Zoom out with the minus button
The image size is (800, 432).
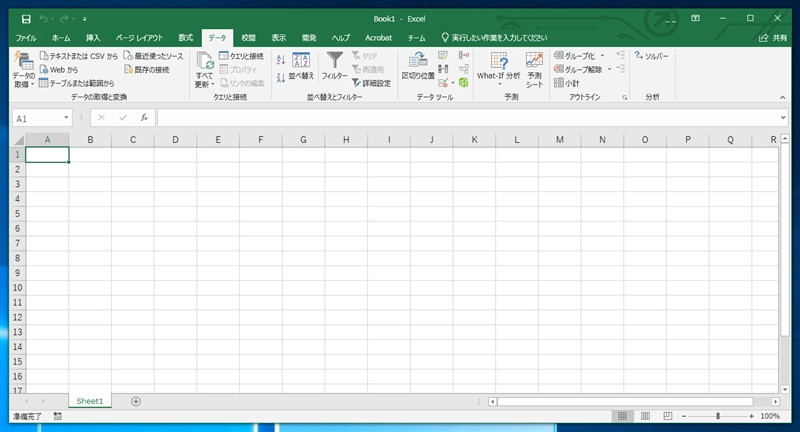pos(684,416)
